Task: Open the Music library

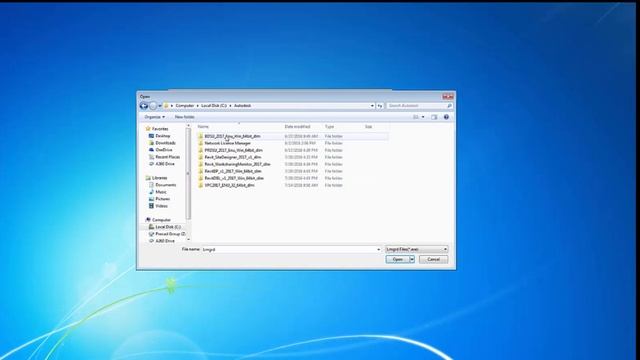Action: click(x=161, y=192)
